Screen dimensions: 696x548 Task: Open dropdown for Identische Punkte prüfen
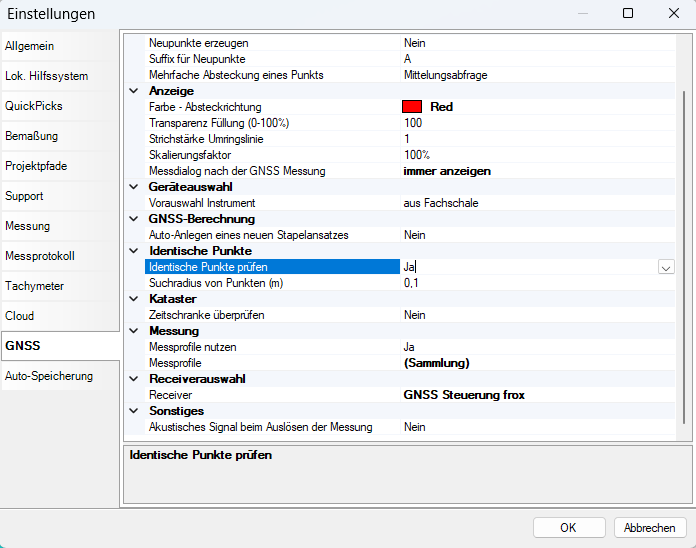[666, 267]
